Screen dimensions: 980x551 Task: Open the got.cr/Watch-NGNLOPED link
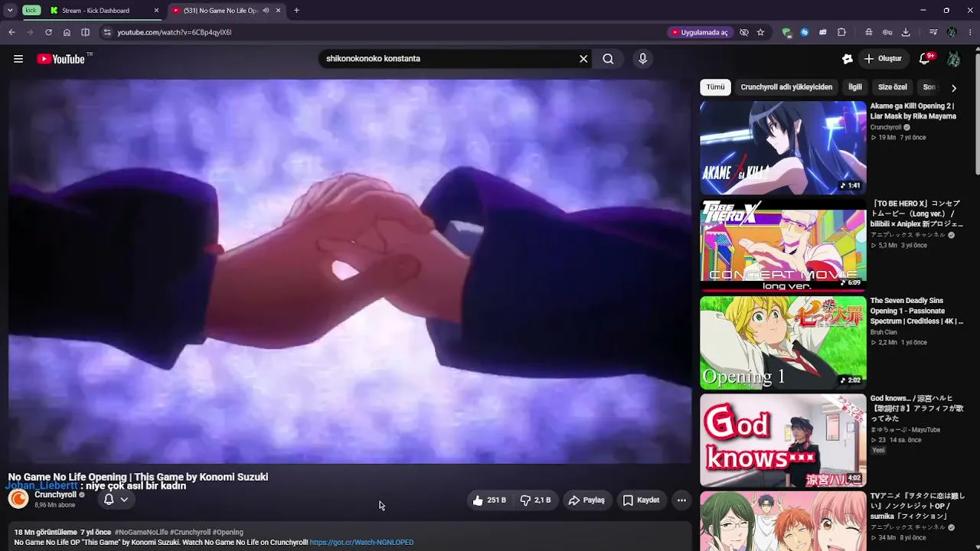pyautogui.click(x=361, y=543)
